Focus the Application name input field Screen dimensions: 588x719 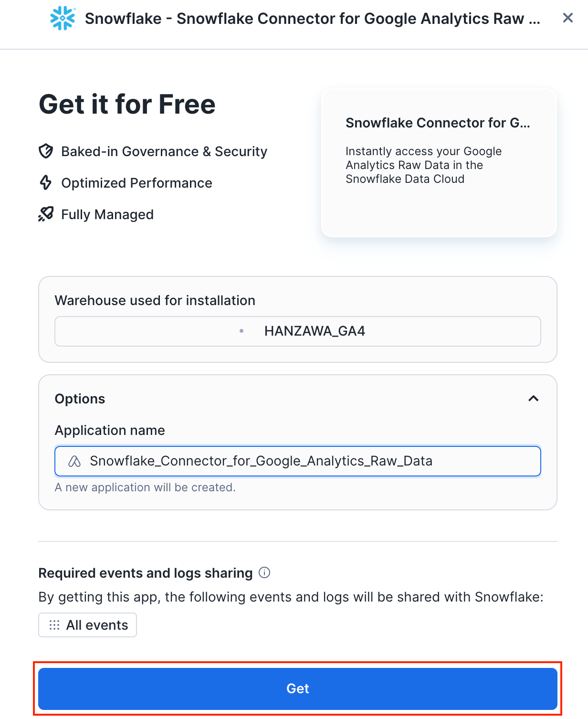coord(298,461)
